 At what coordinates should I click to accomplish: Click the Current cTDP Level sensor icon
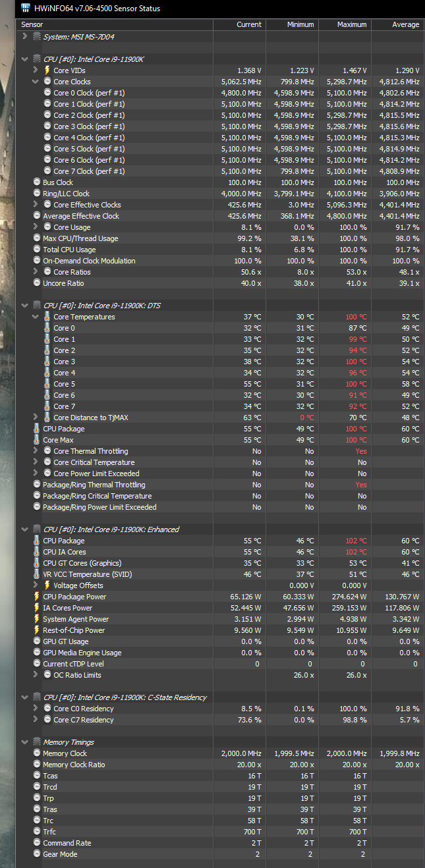tap(37, 664)
